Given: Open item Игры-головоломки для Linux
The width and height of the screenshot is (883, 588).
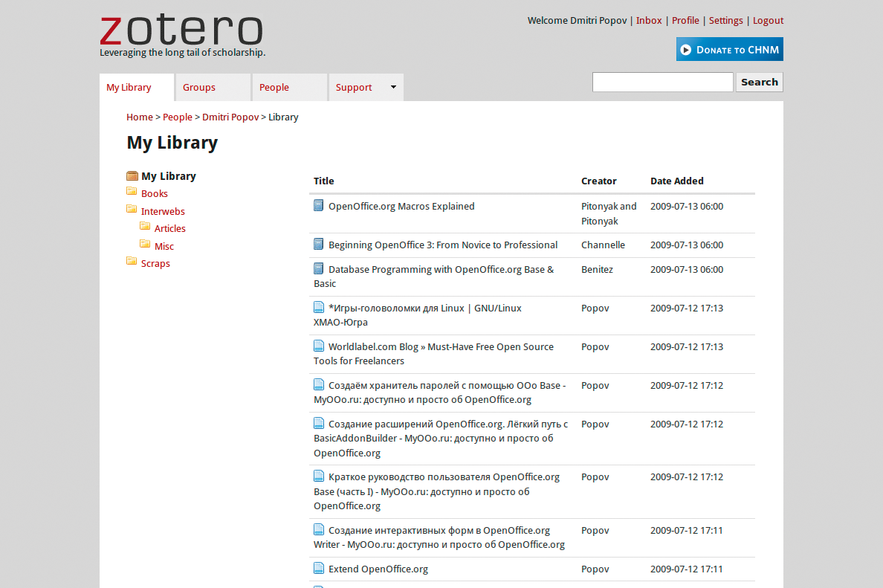Looking at the screenshot, I should point(417,315).
